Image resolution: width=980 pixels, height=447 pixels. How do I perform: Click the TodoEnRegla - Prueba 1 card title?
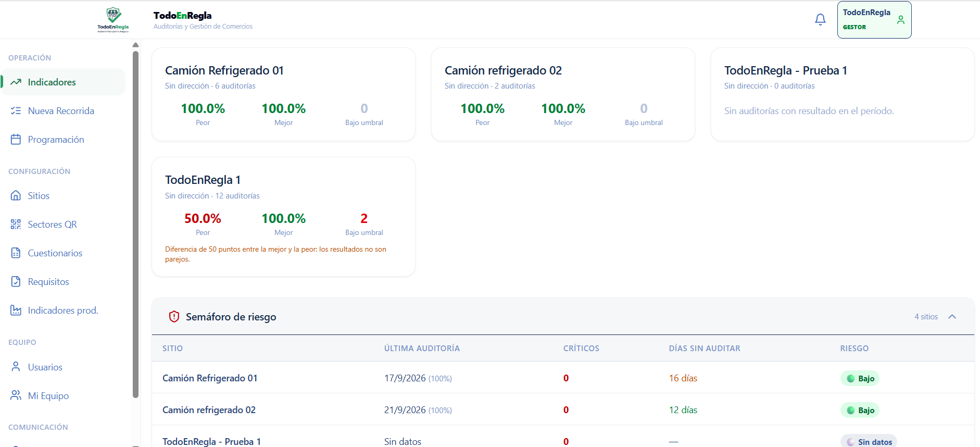786,70
